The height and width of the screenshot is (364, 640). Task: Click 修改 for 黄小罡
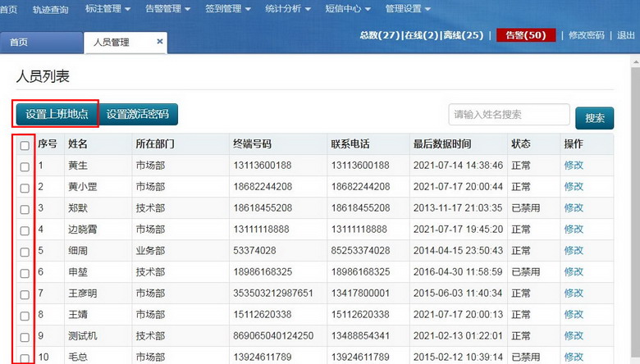click(x=574, y=186)
